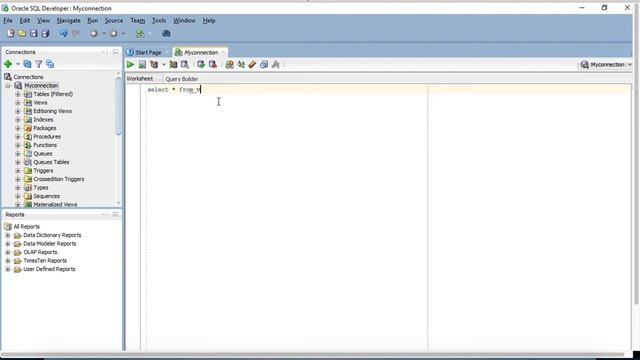The image size is (640, 360).
Task: Collapse the Myconnection tree node
Action: click(8, 85)
